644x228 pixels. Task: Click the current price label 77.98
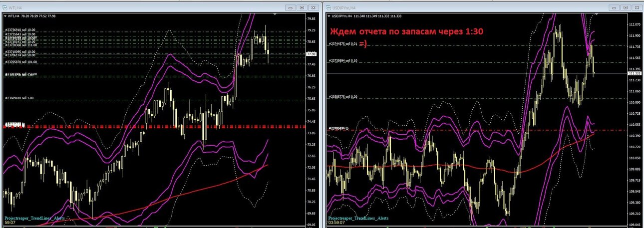(x=312, y=54)
